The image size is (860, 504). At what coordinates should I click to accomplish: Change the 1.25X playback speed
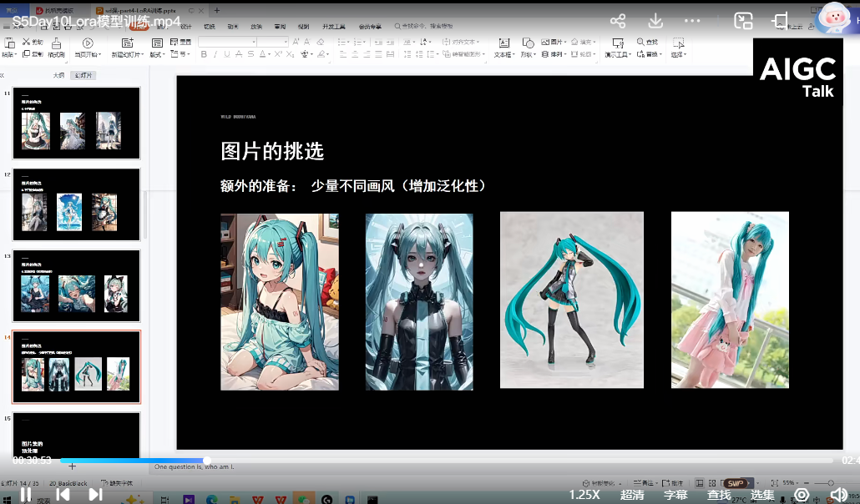tap(584, 495)
